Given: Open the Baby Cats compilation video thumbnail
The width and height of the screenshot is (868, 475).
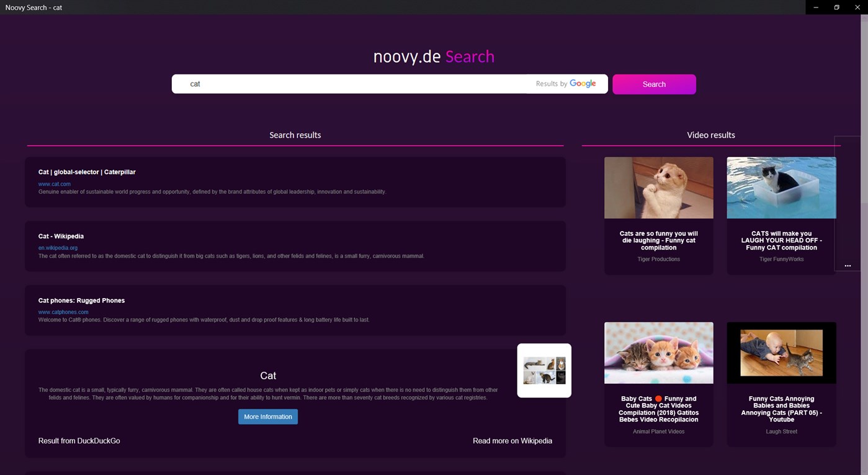Looking at the screenshot, I should coord(658,352).
